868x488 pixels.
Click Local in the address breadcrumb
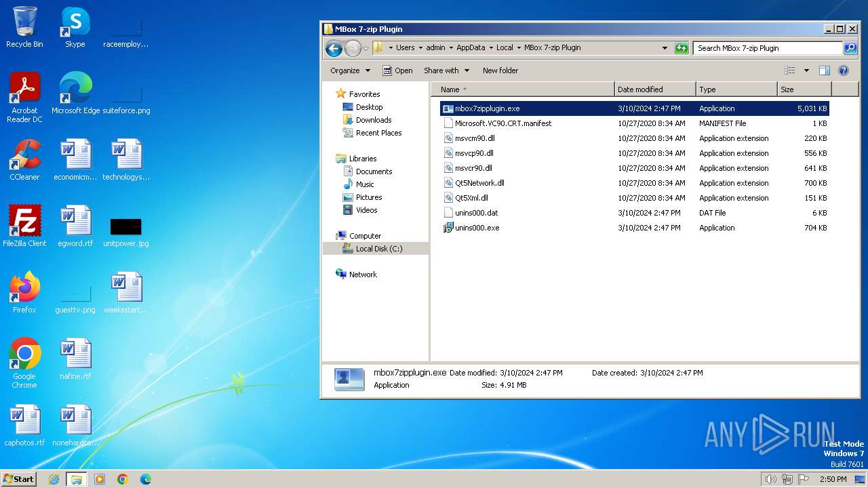point(505,48)
